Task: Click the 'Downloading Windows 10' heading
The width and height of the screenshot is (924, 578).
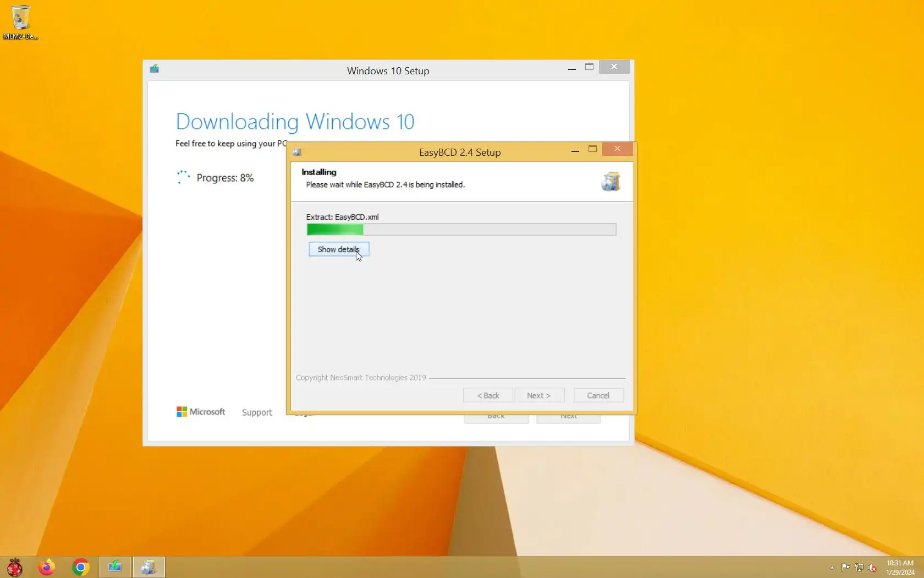Action: [295, 122]
